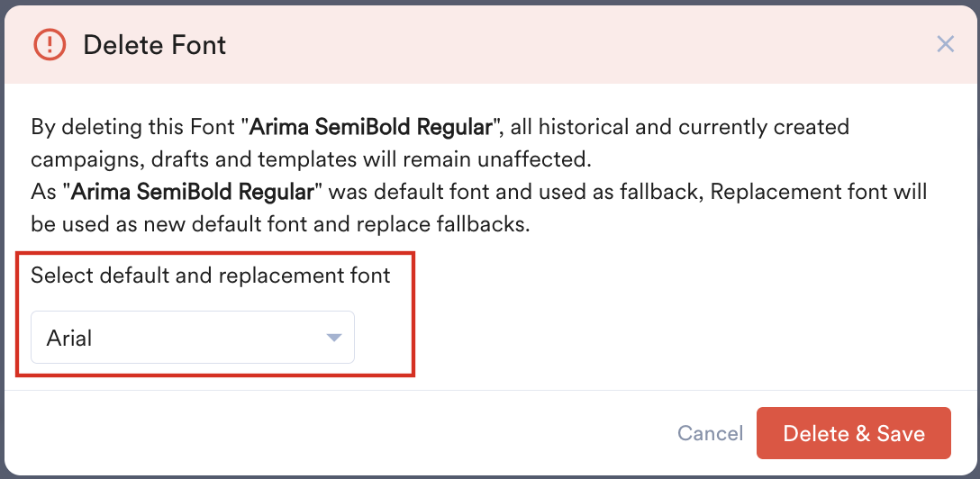Viewport: 980px width, 479px height.
Task: Close the Delete Font dialog
Action: [945, 44]
